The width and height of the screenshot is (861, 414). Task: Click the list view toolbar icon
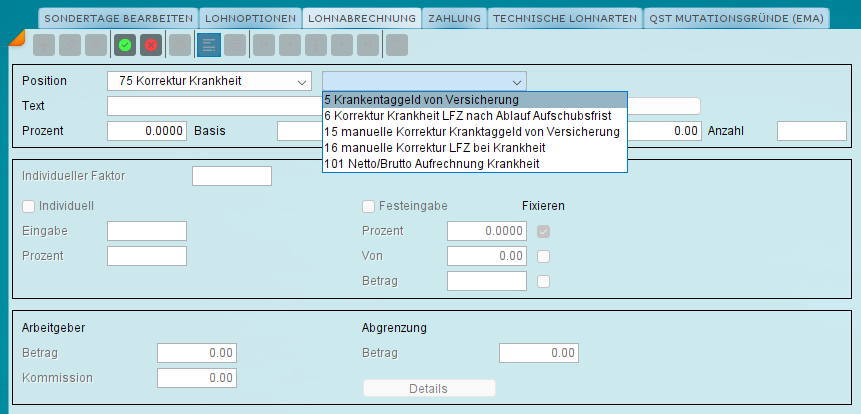click(x=235, y=46)
